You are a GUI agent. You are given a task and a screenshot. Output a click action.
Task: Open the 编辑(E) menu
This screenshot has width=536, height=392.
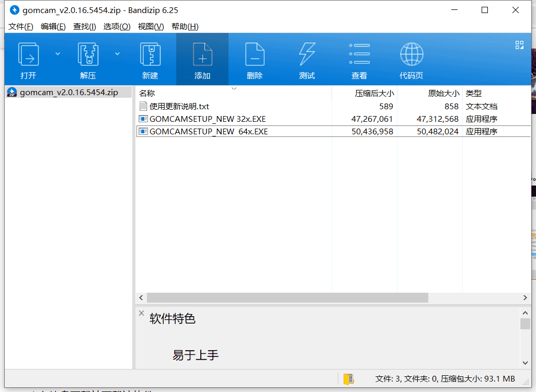[x=53, y=27]
